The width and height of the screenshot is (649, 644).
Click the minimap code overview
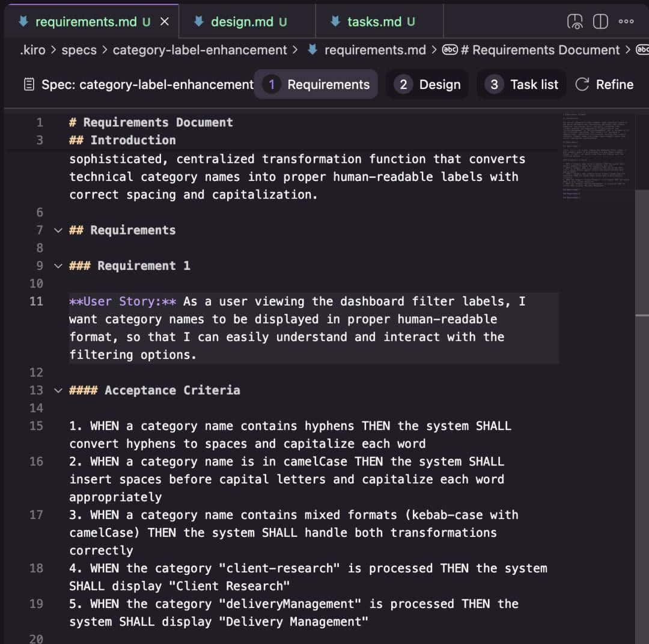click(596, 150)
